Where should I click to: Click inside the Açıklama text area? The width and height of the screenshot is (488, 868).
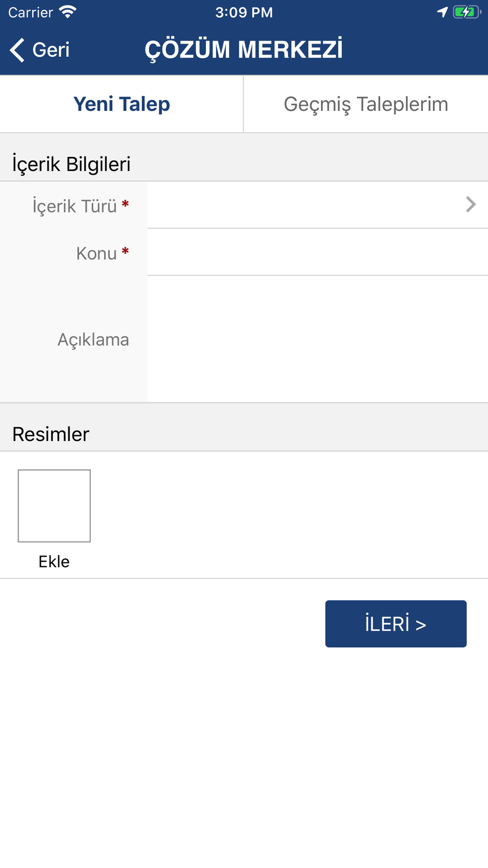tap(317, 339)
